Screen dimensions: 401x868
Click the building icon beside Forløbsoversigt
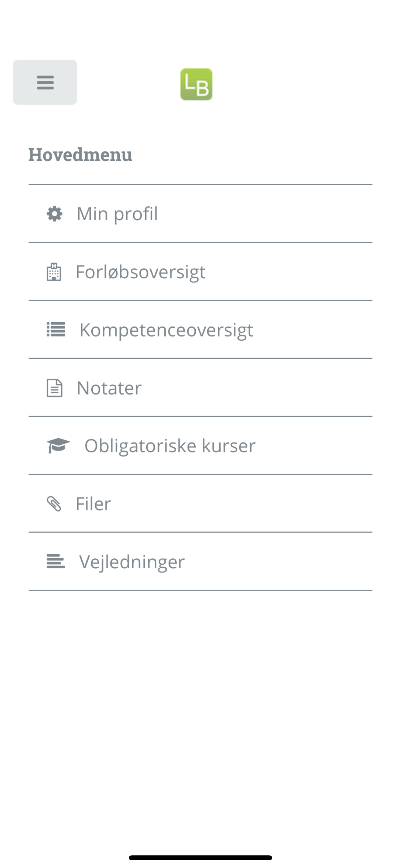pos(54,272)
